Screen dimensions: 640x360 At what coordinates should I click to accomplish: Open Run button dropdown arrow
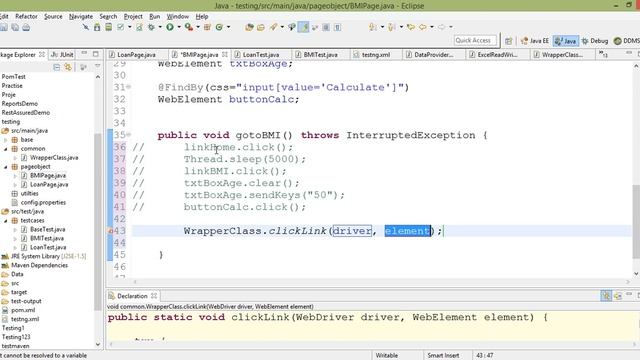tap(179, 27)
